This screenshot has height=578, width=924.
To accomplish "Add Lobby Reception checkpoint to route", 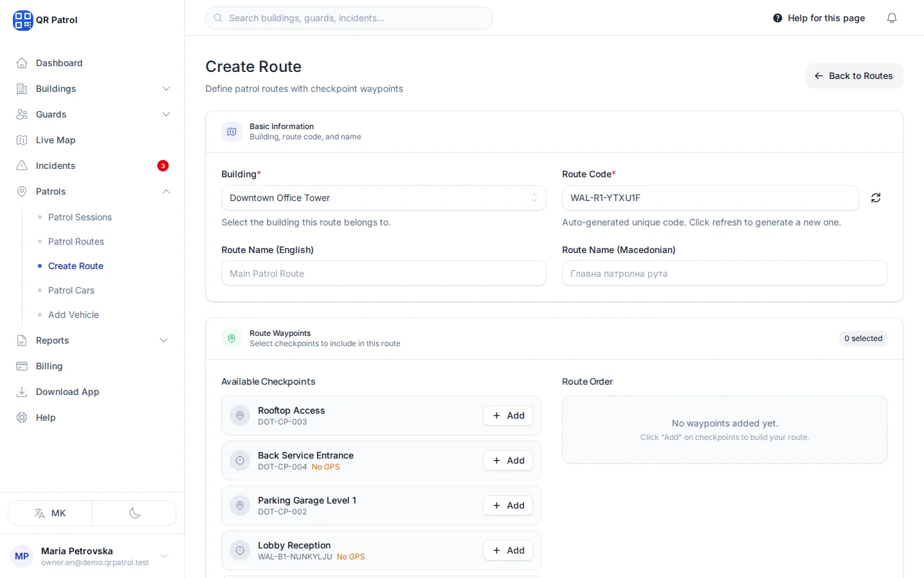I will pyautogui.click(x=508, y=550).
